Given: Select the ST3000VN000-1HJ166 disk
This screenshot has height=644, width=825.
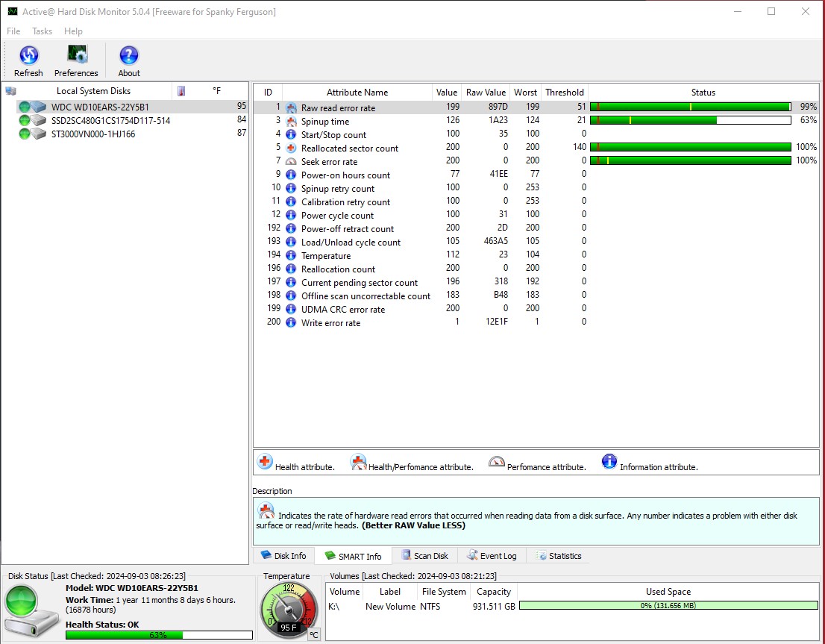Looking at the screenshot, I should [93, 134].
